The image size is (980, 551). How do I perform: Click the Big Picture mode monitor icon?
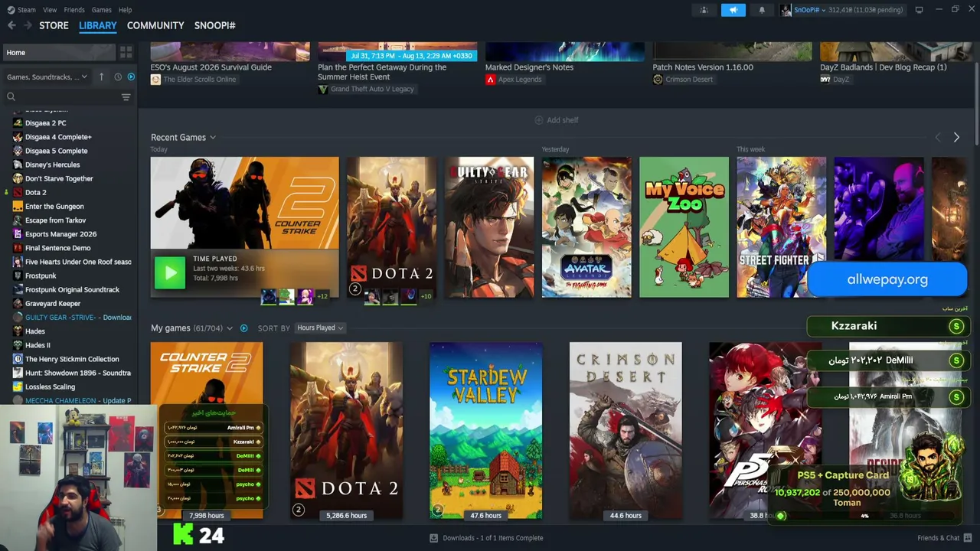pyautogui.click(x=919, y=10)
